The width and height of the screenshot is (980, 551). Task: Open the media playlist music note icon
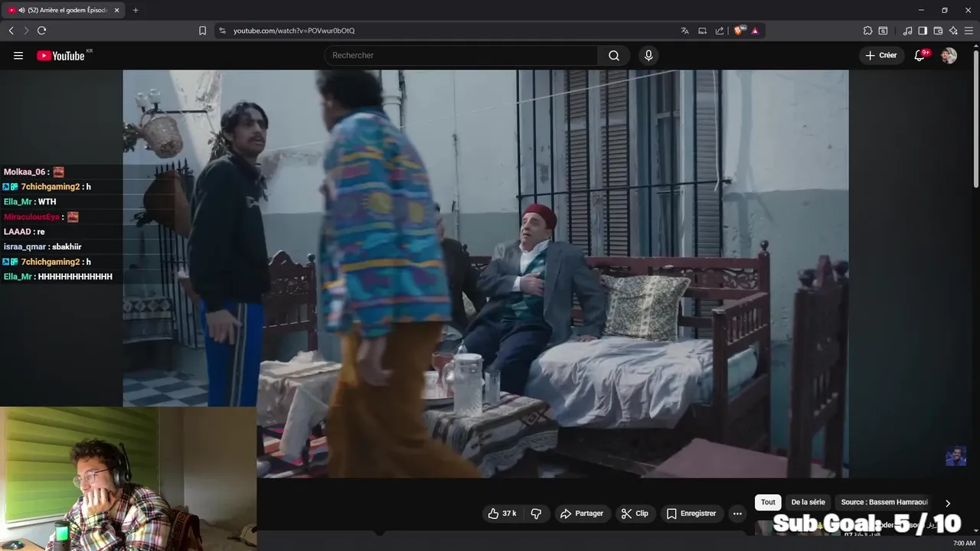pos(907,31)
